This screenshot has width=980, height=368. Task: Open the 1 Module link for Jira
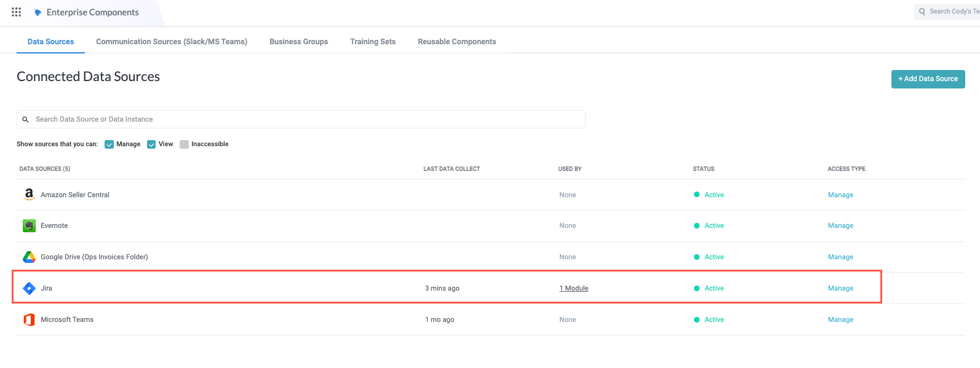point(573,288)
